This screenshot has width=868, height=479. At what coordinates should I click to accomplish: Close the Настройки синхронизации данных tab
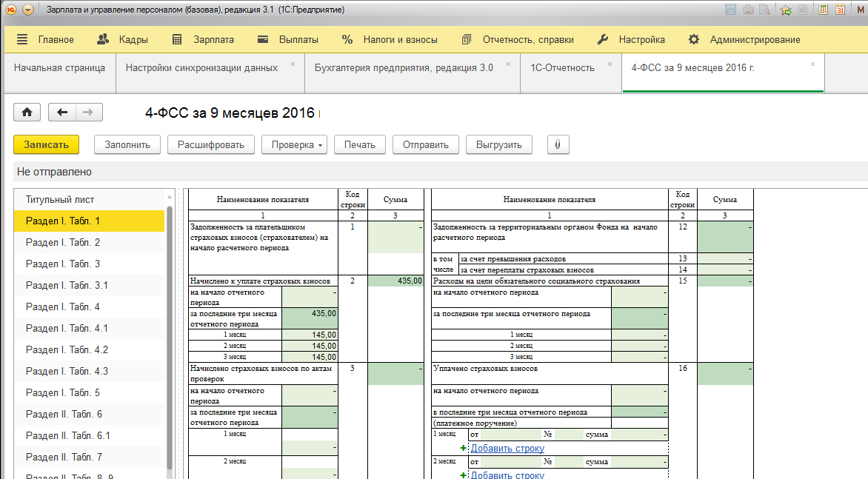(x=293, y=64)
